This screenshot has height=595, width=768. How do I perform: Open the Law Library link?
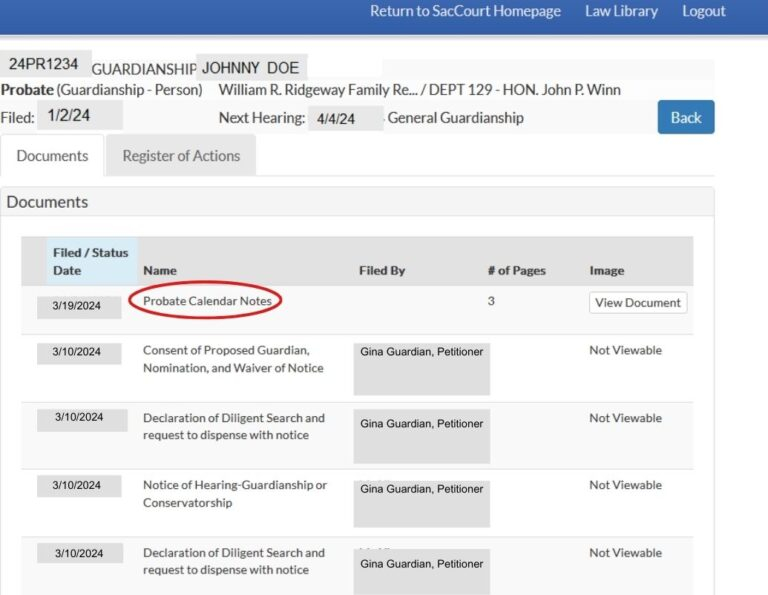(x=621, y=11)
